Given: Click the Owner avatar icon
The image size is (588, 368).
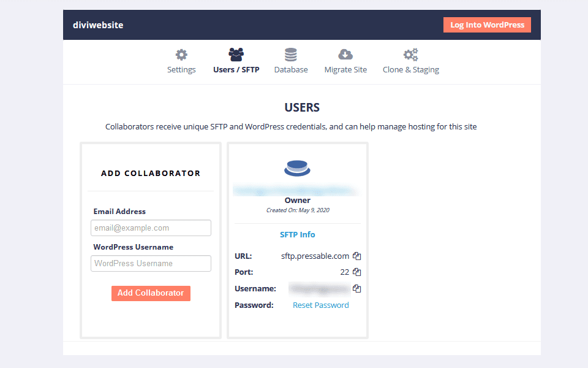Looking at the screenshot, I should pos(297,167).
